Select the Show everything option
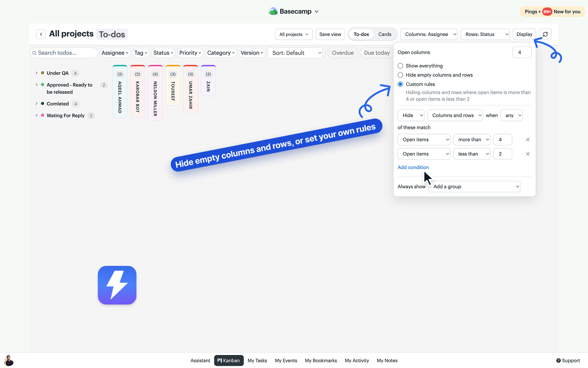This screenshot has height=368, width=588. [401, 66]
